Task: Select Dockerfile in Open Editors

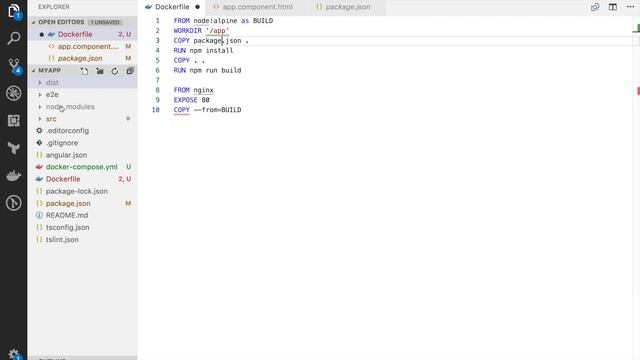Action: (83, 34)
